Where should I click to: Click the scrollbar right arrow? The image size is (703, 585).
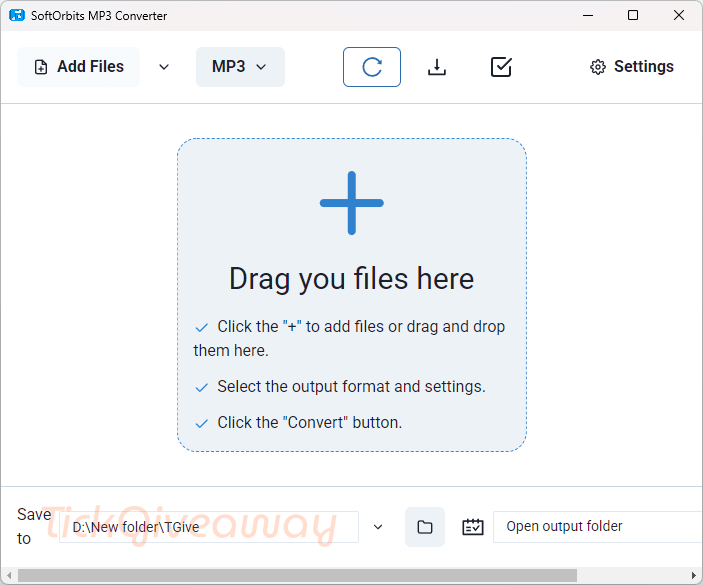tap(694, 575)
